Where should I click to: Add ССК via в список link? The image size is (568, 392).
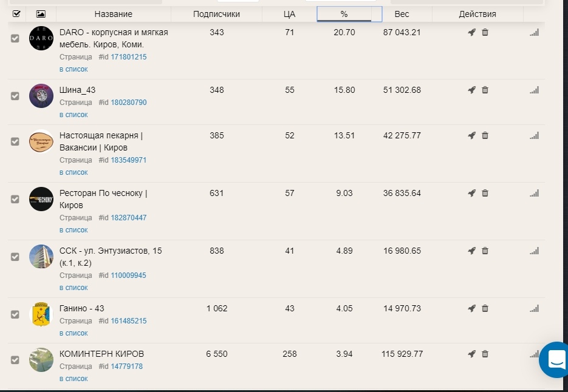[x=74, y=288]
